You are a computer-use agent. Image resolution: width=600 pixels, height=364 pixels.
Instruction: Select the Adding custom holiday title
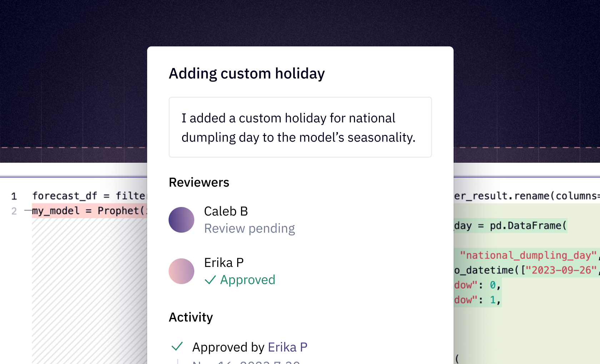(247, 74)
